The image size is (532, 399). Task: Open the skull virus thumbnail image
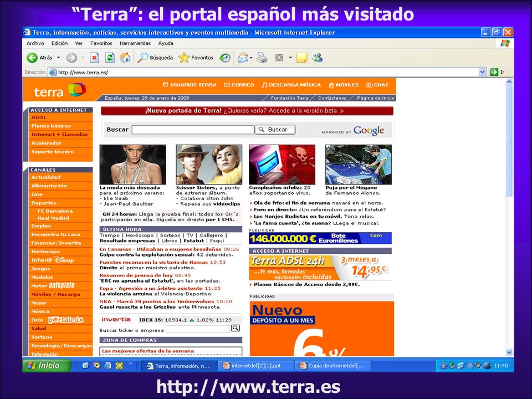pos(282,165)
